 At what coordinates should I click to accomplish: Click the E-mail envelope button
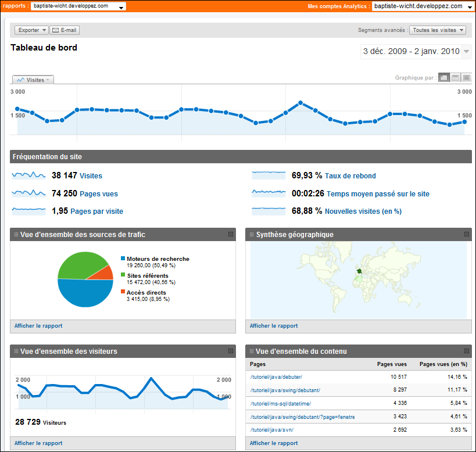click(65, 30)
